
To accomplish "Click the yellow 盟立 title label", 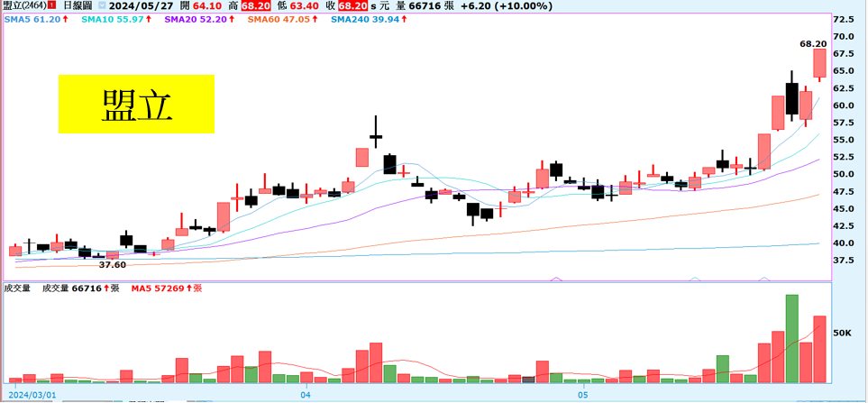I will 137,104.
